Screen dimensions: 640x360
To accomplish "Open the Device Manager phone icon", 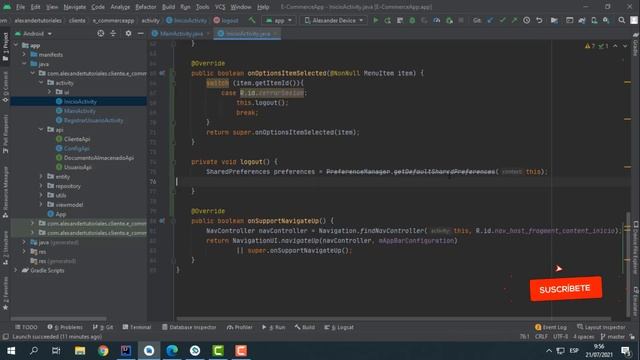I will pos(594,20).
